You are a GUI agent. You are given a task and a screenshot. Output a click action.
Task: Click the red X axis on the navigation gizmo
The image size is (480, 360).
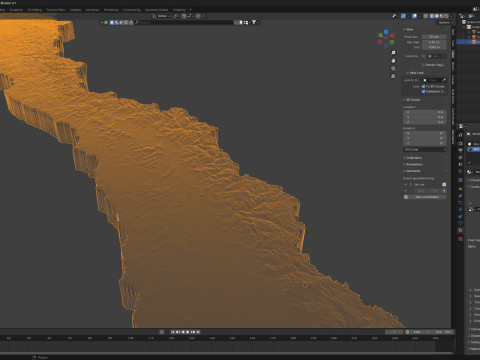(392, 35)
